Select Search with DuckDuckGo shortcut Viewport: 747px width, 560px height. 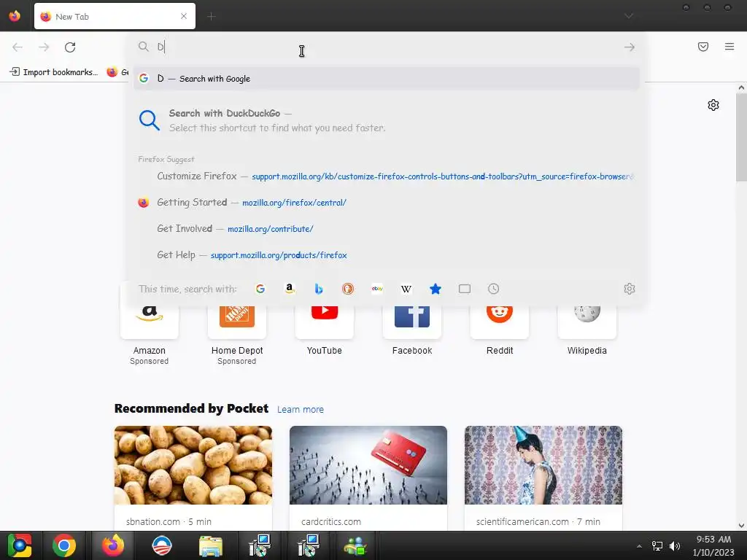[x=387, y=120]
